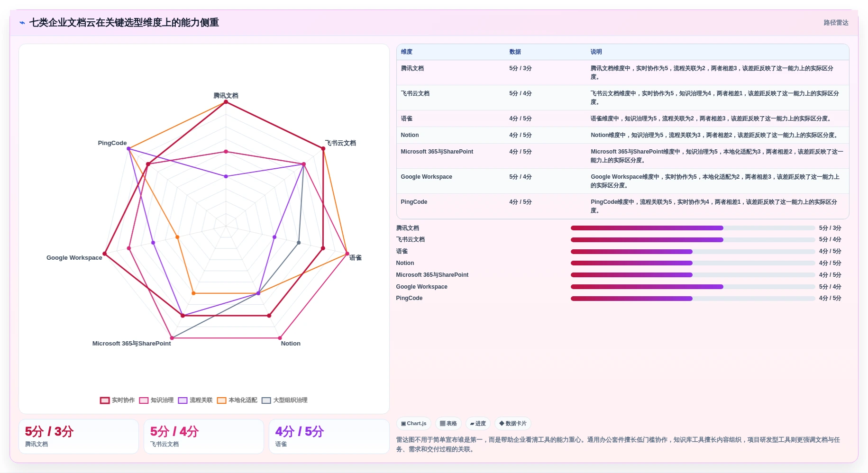
Task: Select the PingCode table row name
Action: point(414,202)
